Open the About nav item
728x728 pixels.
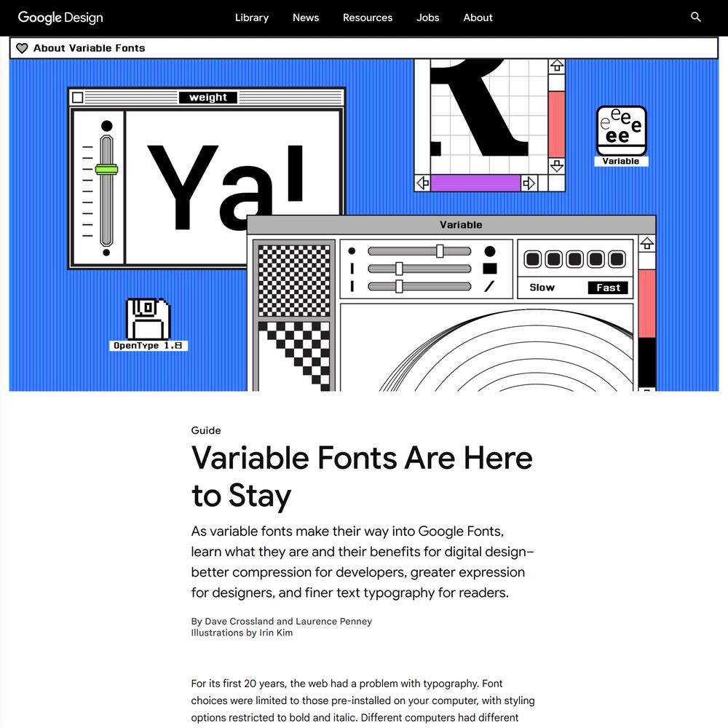pos(478,17)
